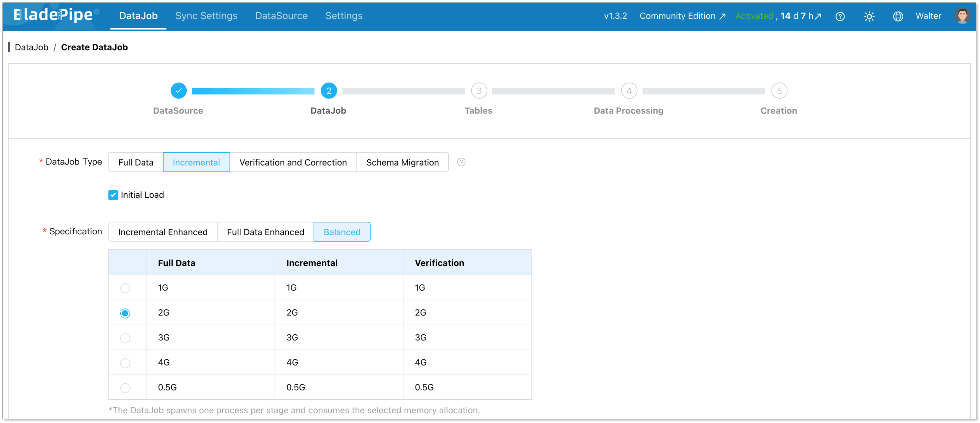
Task: Select the 0.5G specification radio button
Action: coord(125,388)
